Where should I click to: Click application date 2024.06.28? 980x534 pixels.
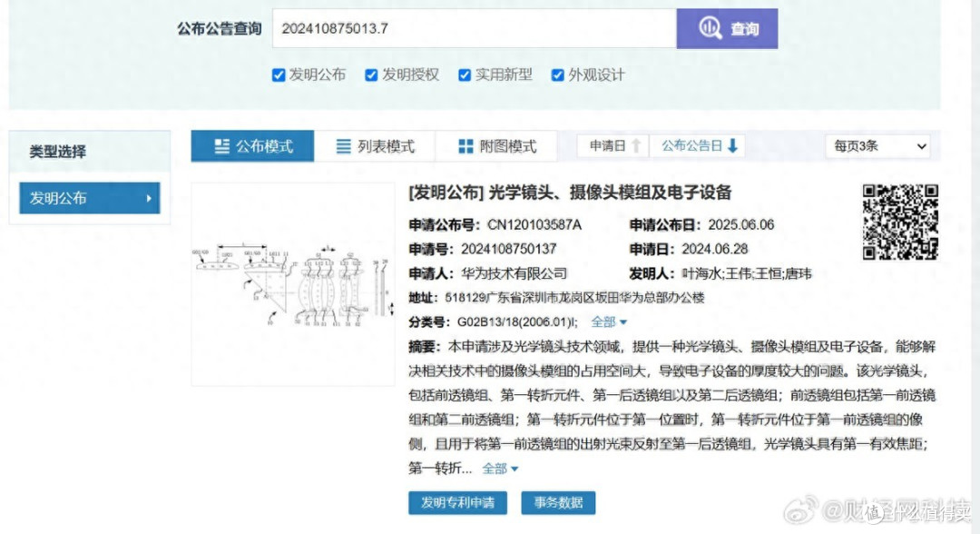[x=714, y=249]
